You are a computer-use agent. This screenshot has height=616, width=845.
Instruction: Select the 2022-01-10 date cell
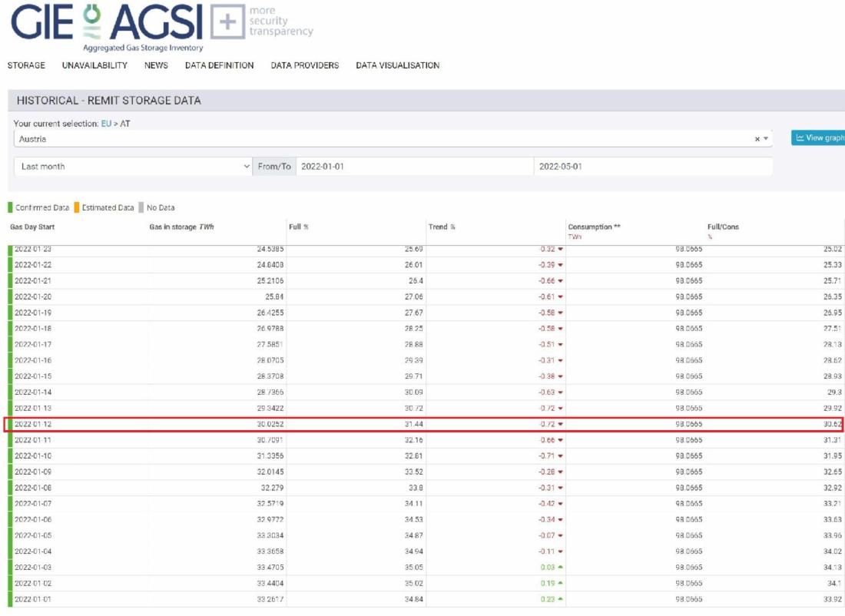tap(33, 456)
